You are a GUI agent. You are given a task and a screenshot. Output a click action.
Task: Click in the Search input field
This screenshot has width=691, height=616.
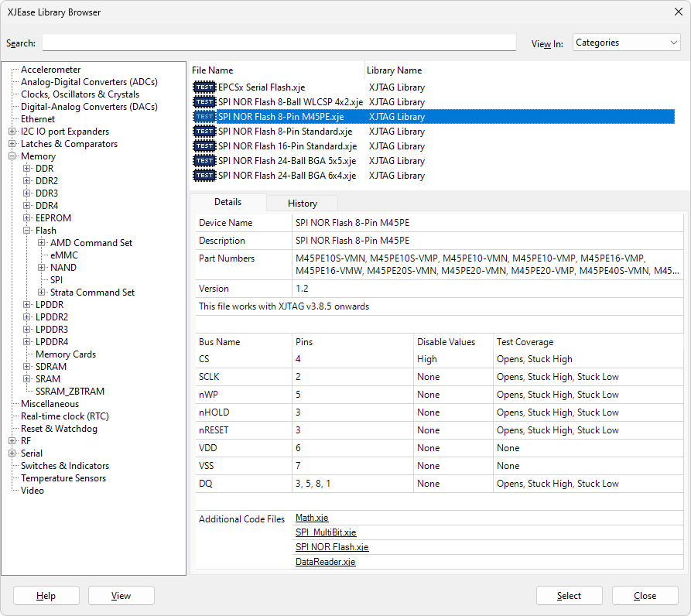[x=279, y=43]
